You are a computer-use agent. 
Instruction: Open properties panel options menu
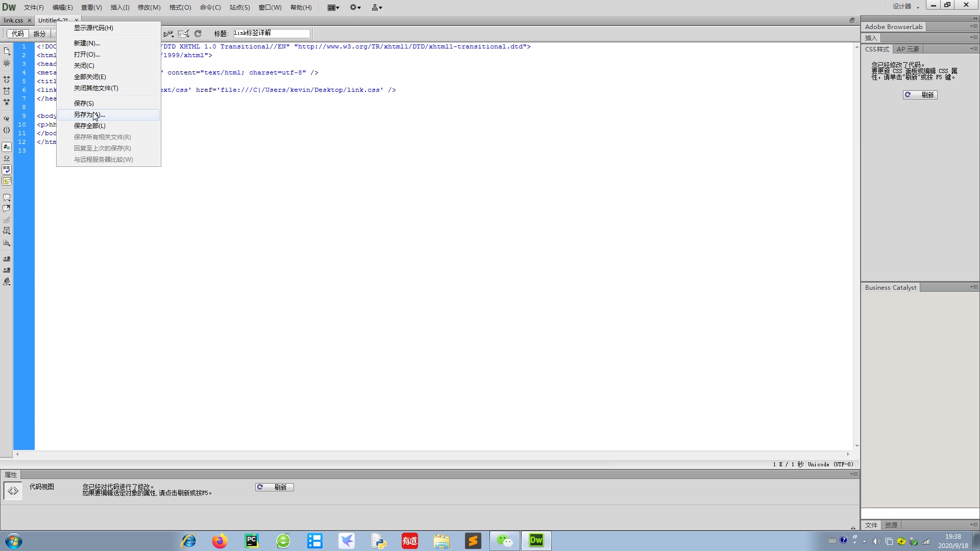tap(854, 474)
